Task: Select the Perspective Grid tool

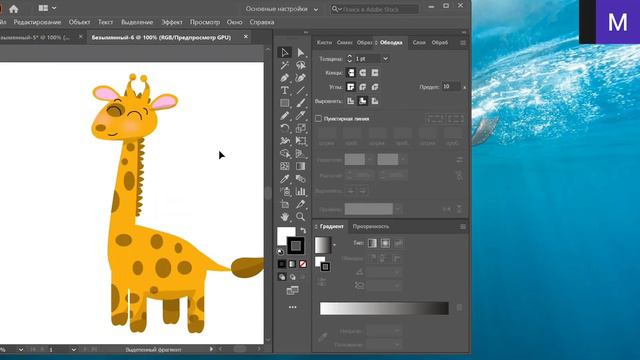Action: (x=300, y=153)
